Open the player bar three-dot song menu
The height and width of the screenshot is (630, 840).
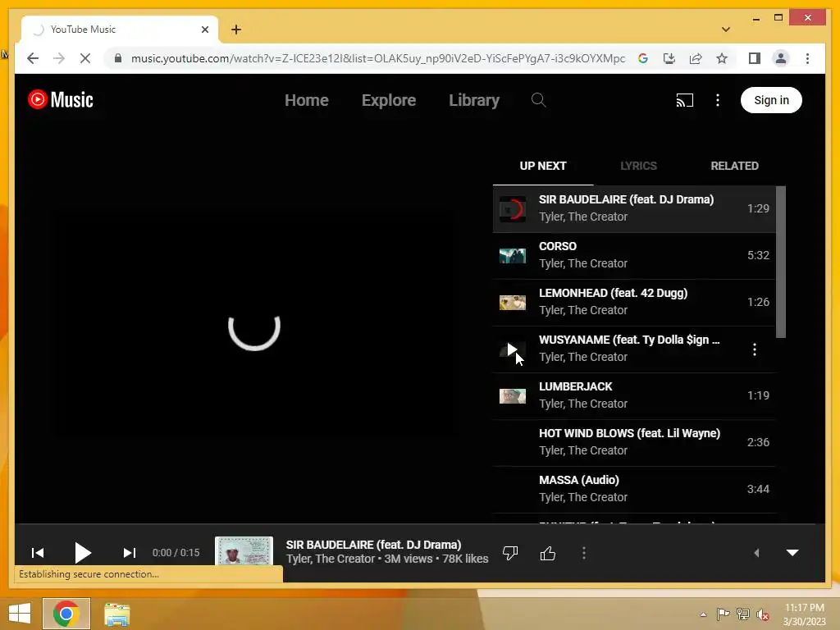584,553
